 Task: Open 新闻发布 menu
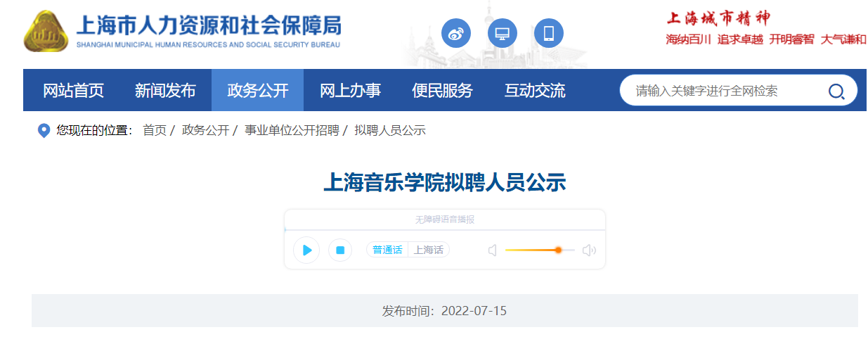point(165,90)
